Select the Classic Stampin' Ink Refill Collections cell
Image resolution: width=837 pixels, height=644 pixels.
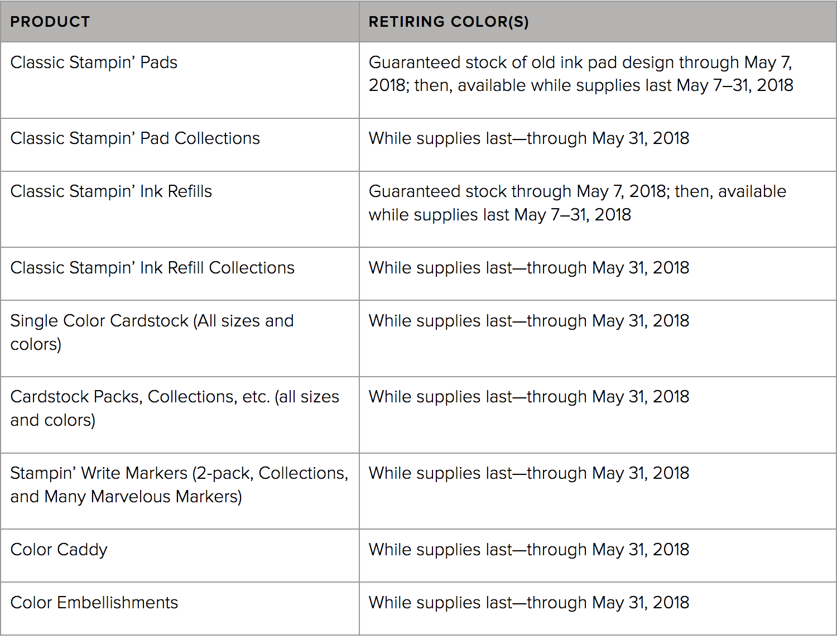pyautogui.click(x=180, y=274)
